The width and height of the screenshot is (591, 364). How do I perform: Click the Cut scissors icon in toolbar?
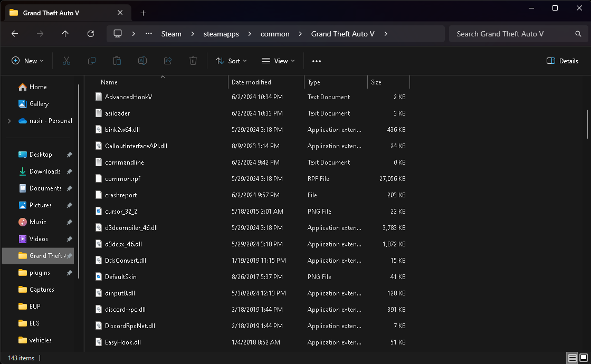tap(66, 61)
